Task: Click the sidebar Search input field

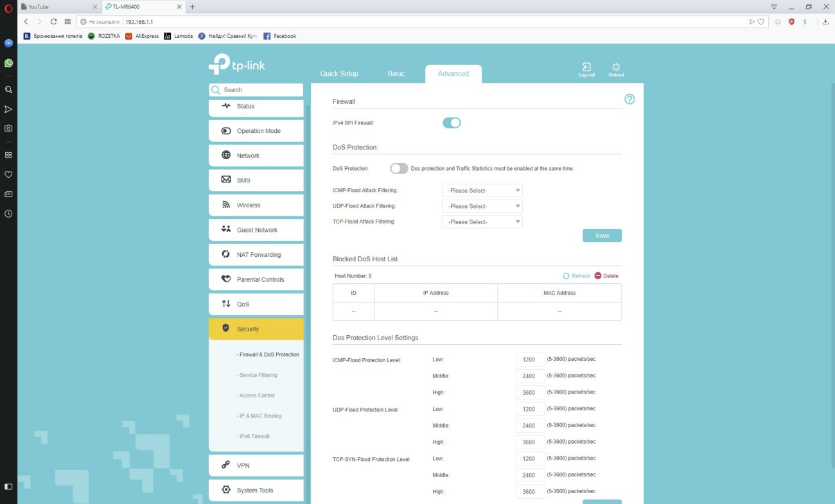Action: tap(260, 90)
